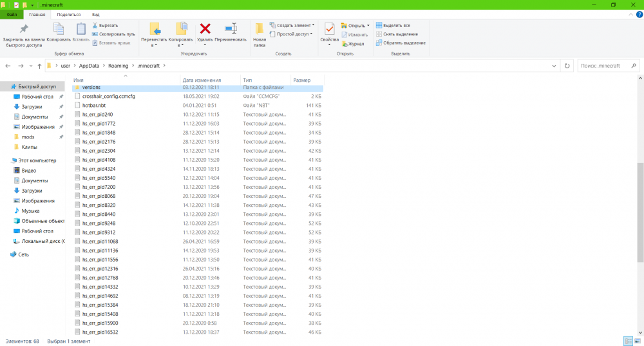Image resolution: width=644 pixels, height=346 pixels.
Task: Open pinned Рабочий стол under Quick access
Action: click(x=37, y=97)
